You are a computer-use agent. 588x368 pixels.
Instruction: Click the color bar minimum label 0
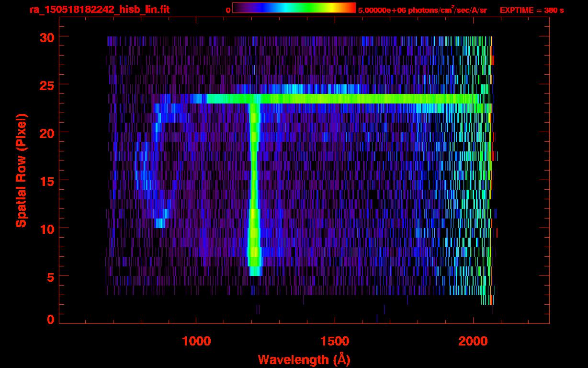point(228,10)
